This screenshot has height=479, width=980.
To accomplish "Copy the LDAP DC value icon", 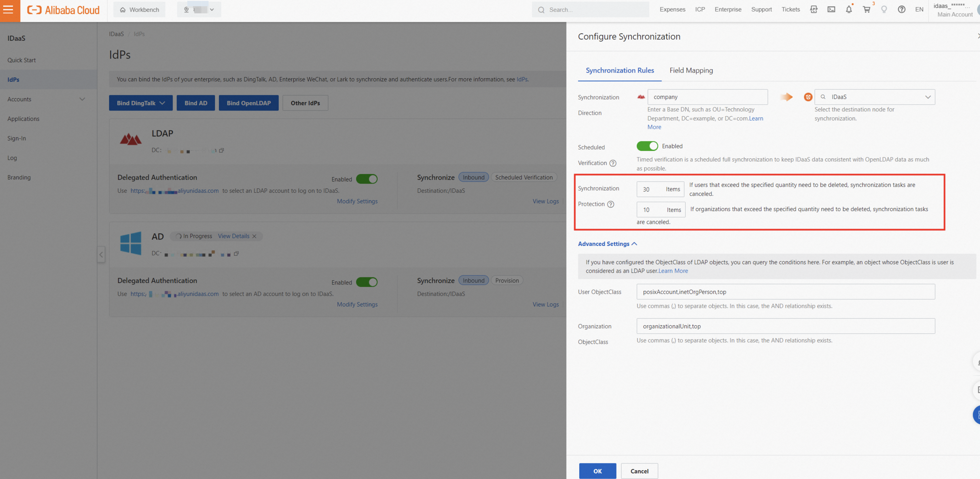I will tap(221, 150).
